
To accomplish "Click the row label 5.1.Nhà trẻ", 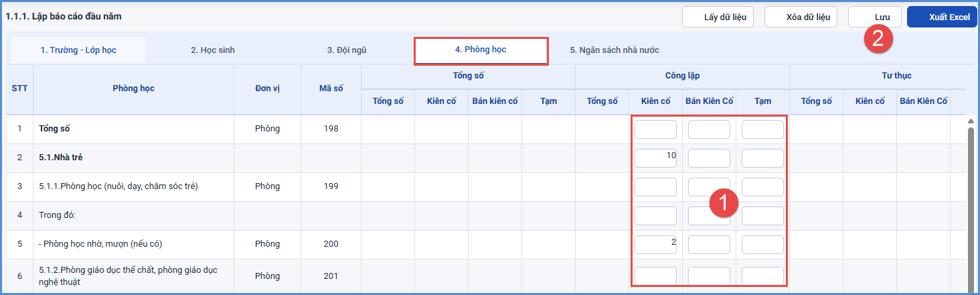I will (61, 158).
